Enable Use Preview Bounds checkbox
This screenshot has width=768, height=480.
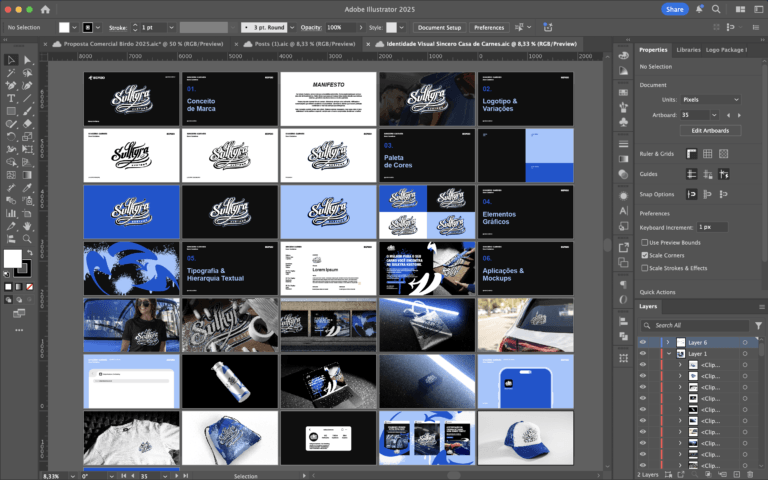(645, 243)
